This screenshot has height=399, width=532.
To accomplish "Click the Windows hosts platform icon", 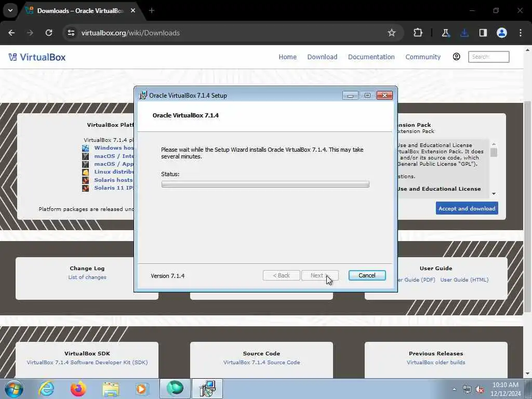I will click(85, 148).
